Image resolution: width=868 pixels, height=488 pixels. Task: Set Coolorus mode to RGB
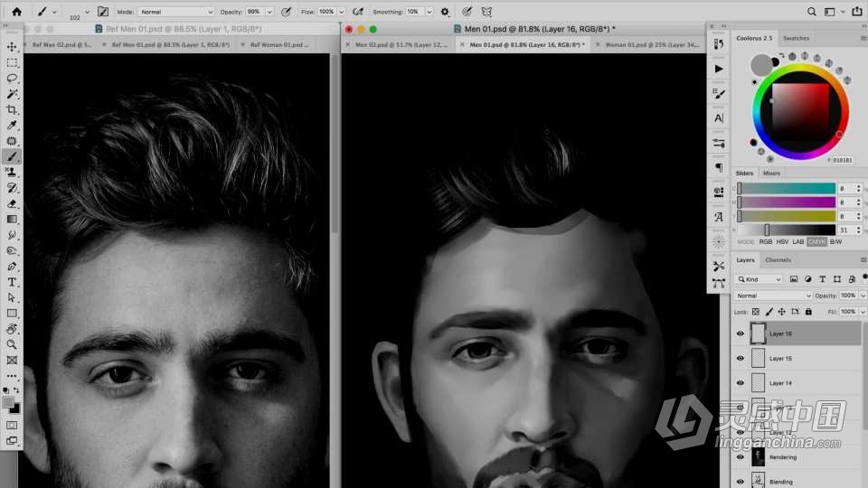(766, 242)
